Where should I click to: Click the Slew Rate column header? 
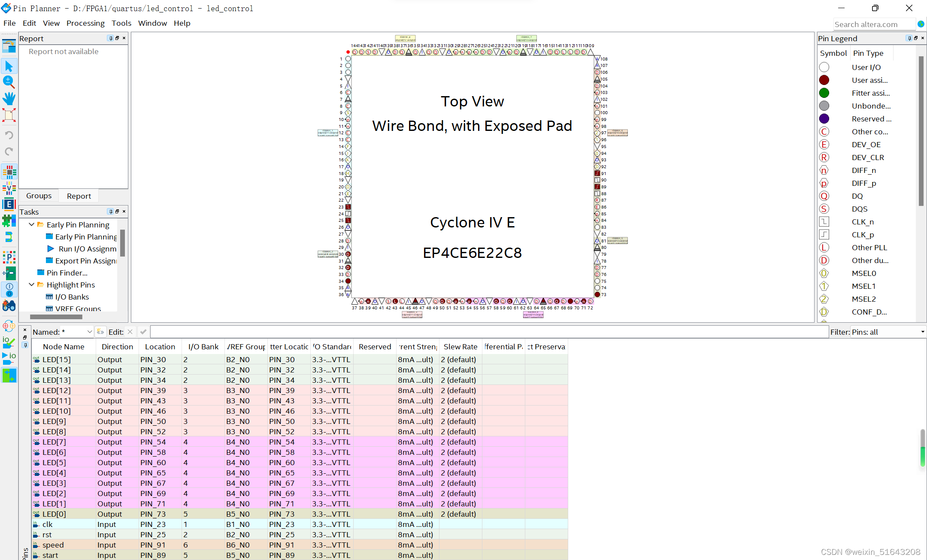click(x=460, y=347)
